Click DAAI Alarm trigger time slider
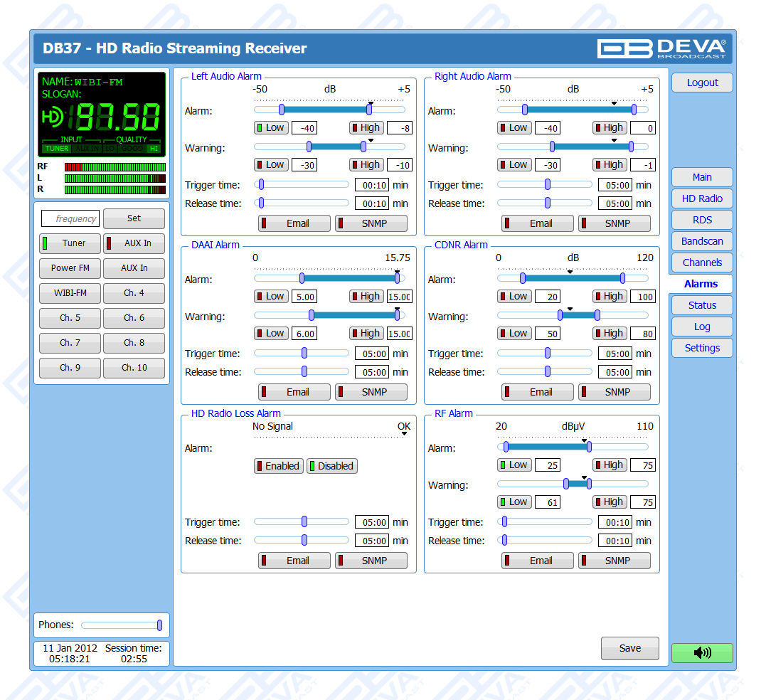Image resolution: width=766 pixels, height=700 pixels. (x=302, y=353)
